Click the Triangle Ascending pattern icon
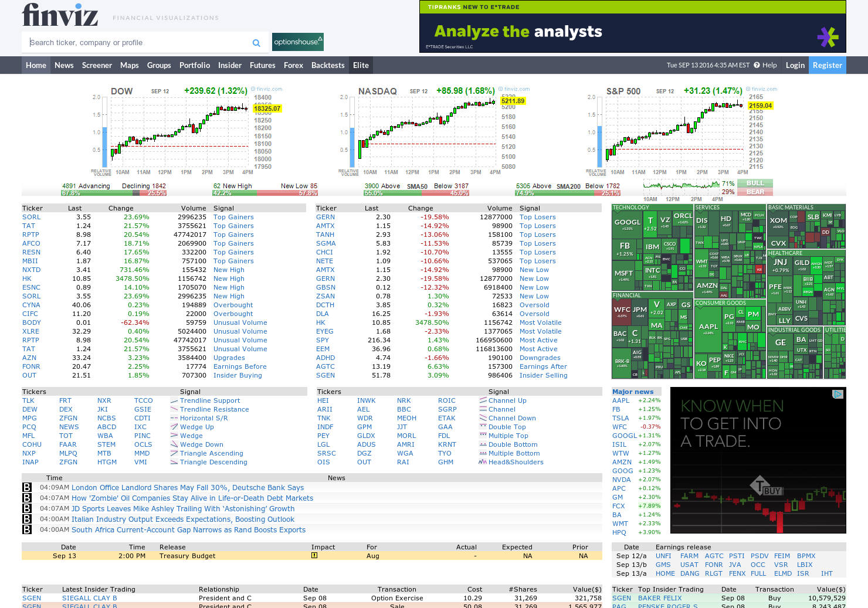Image resolution: width=868 pixels, height=608 pixels. [174, 453]
